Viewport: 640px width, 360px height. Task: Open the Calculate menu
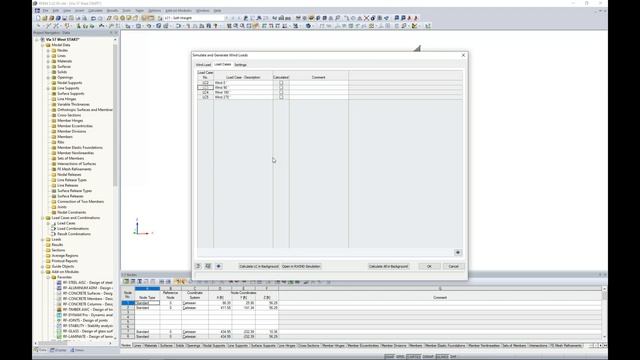95,11
